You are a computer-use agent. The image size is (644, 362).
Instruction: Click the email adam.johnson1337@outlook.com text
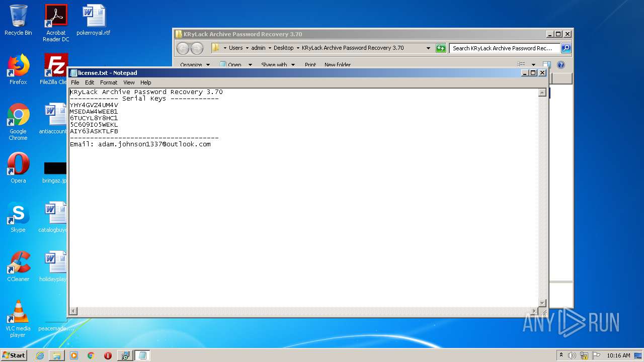[154, 144]
